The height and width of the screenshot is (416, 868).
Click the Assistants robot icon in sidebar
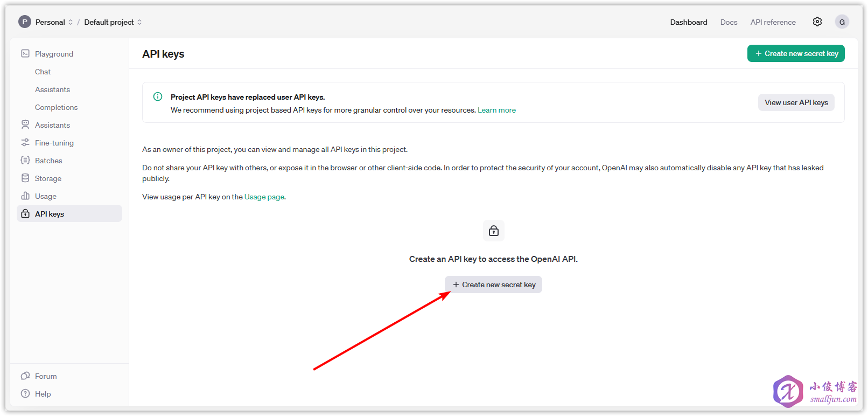pyautogui.click(x=25, y=124)
